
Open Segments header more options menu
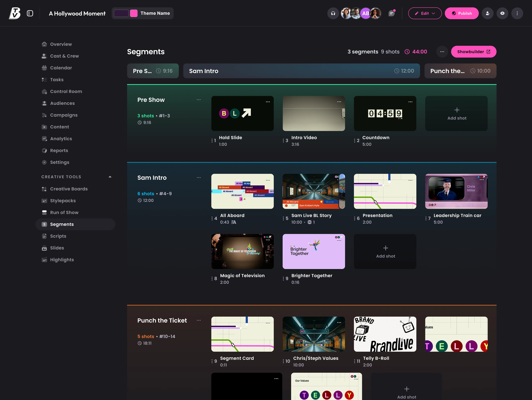[442, 52]
